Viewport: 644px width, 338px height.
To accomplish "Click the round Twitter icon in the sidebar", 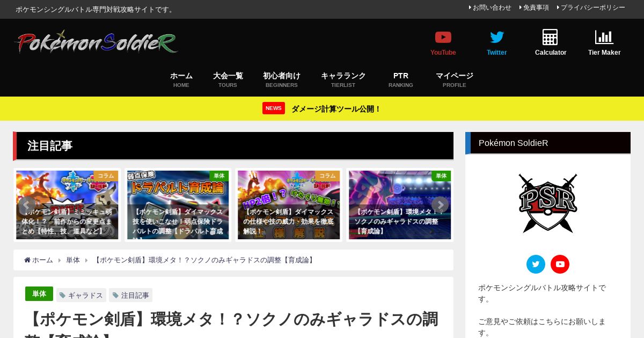I will click(x=536, y=264).
